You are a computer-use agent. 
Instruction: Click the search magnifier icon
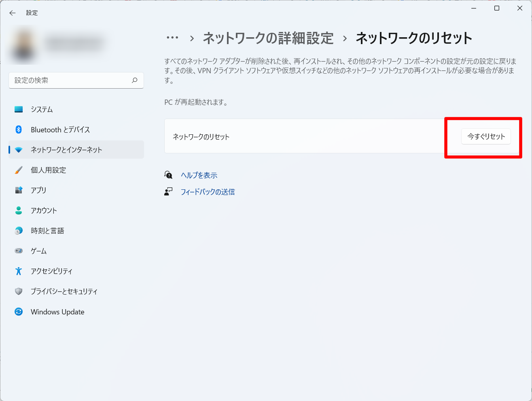pos(135,80)
